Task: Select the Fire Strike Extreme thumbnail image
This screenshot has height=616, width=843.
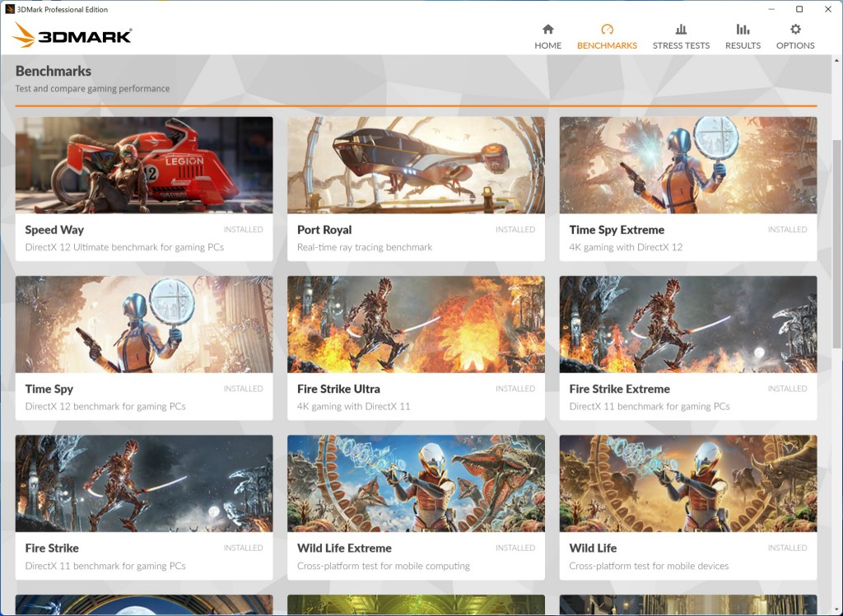Action: [x=688, y=324]
